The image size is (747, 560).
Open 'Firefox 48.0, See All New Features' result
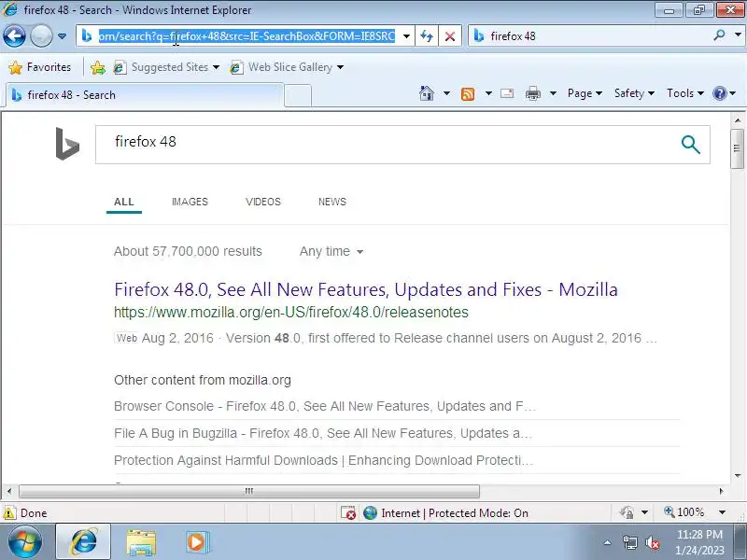(366, 289)
